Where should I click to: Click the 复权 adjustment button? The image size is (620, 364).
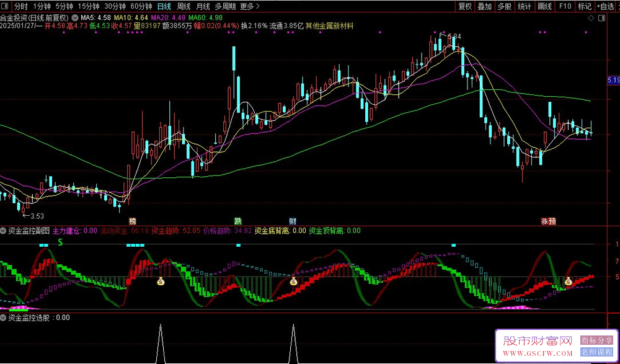(x=465, y=6)
